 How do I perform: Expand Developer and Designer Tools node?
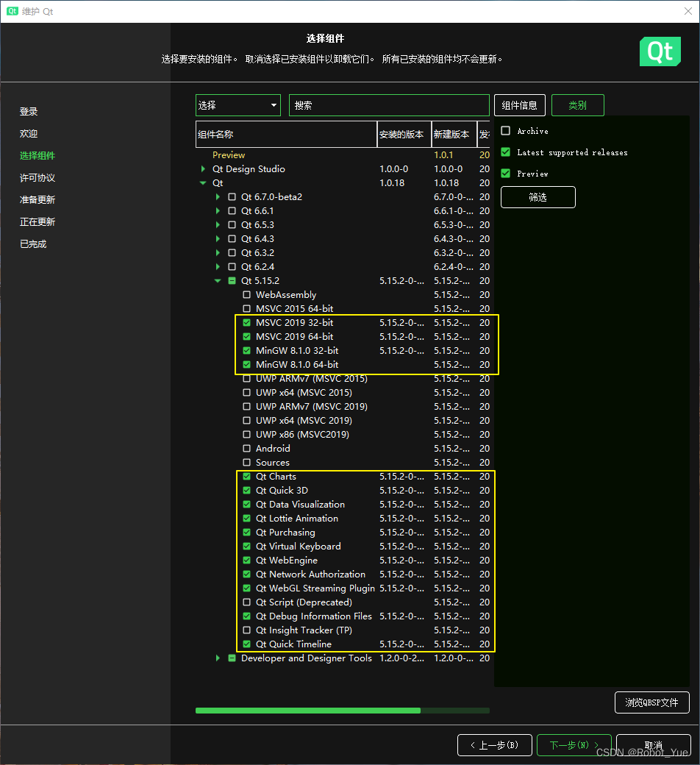(x=218, y=658)
